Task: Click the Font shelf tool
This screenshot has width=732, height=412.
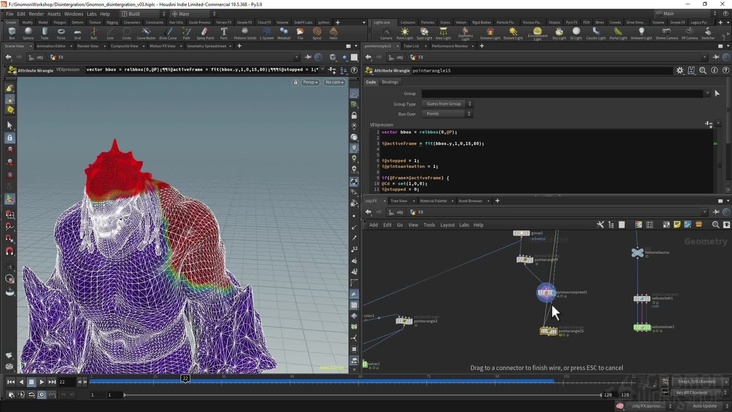Action: [x=224, y=33]
